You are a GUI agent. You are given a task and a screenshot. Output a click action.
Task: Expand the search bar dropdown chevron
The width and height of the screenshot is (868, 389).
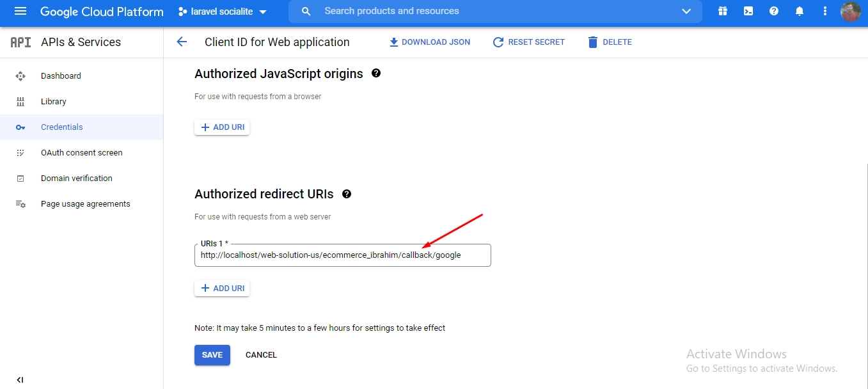(x=687, y=12)
